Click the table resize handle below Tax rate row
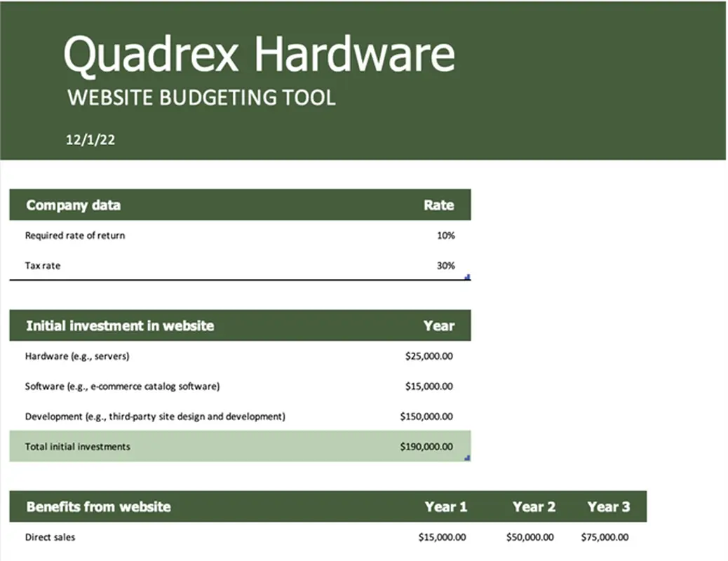Image resolution: width=728 pixels, height=561 pixels. coord(466,278)
